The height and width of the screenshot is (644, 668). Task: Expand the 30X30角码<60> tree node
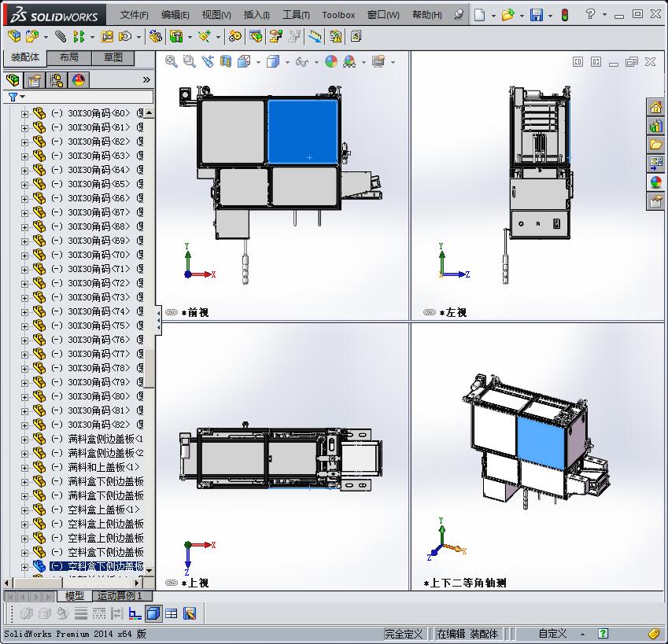tap(24, 114)
